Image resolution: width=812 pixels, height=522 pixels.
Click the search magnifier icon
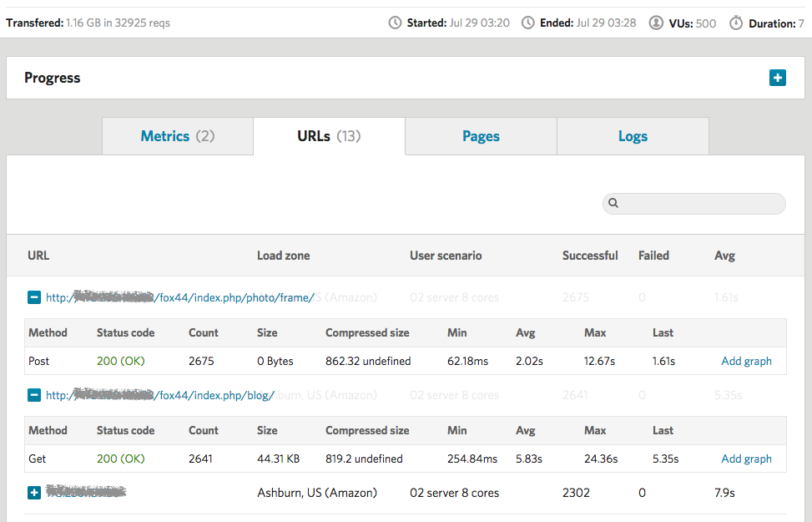pyautogui.click(x=613, y=203)
